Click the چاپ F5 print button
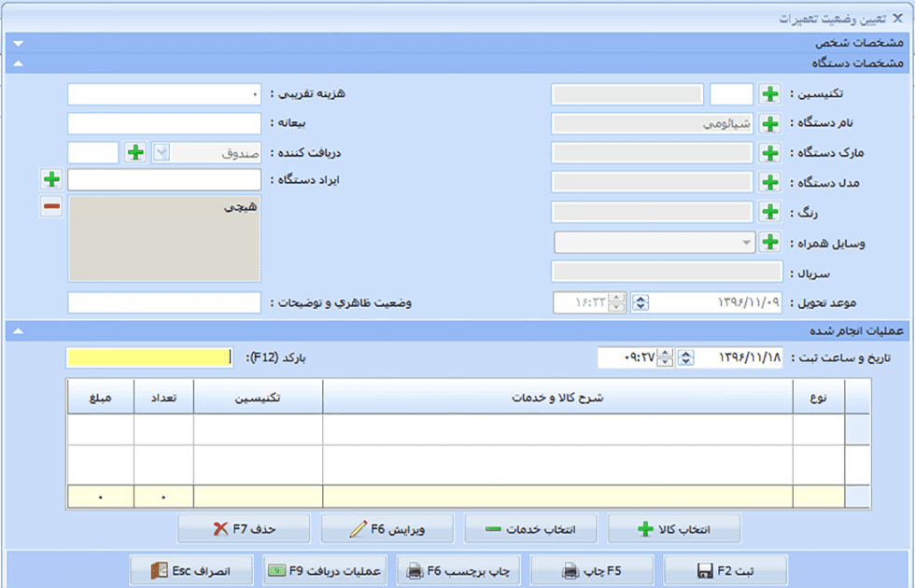 coord(591,570)
